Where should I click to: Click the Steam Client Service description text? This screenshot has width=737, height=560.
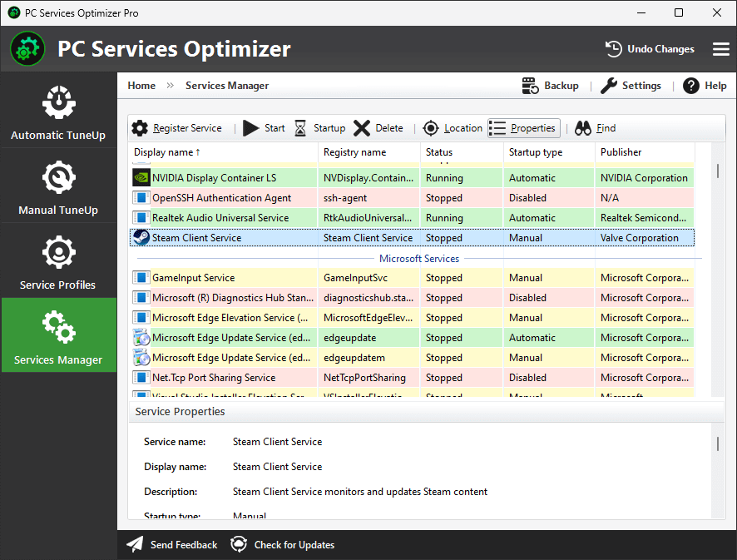coord(360,491)
